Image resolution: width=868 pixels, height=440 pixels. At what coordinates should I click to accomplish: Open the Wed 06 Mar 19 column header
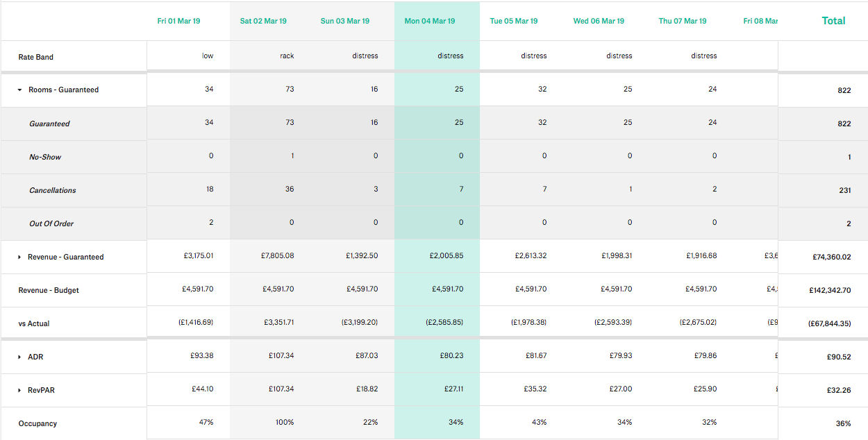[x=599, y=22]
